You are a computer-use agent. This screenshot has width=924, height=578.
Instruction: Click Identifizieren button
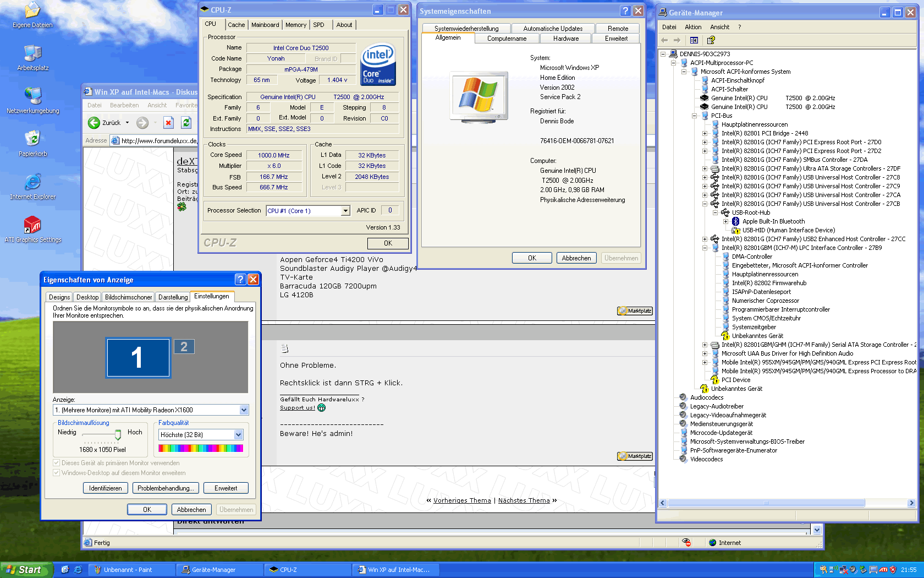106,488
